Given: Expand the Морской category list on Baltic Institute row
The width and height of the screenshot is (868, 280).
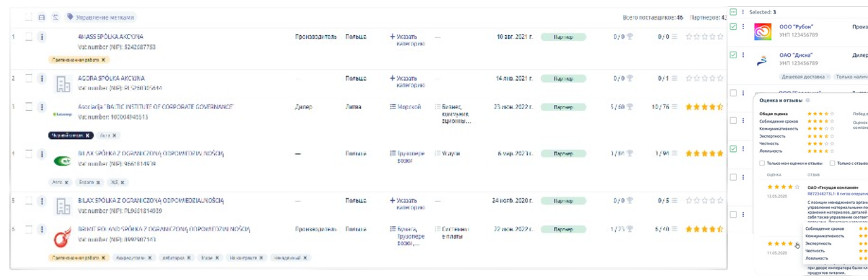Looking at the screenshot, I should click(404, 107).
